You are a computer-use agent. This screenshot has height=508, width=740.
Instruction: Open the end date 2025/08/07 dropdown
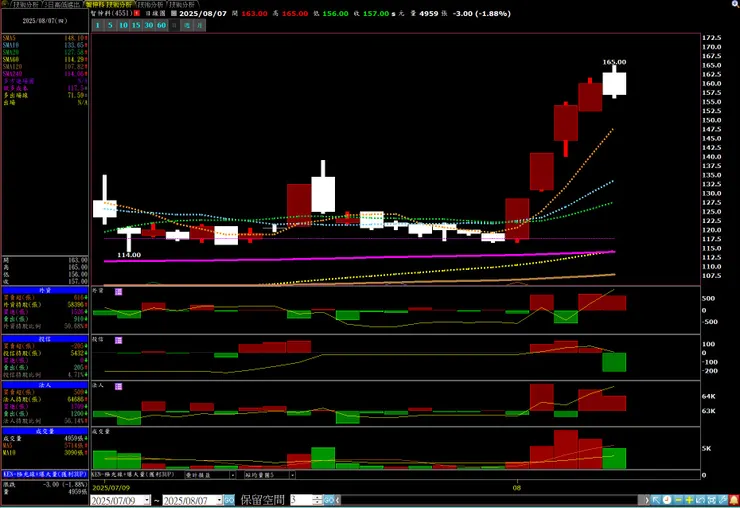(x=219, y=500)
